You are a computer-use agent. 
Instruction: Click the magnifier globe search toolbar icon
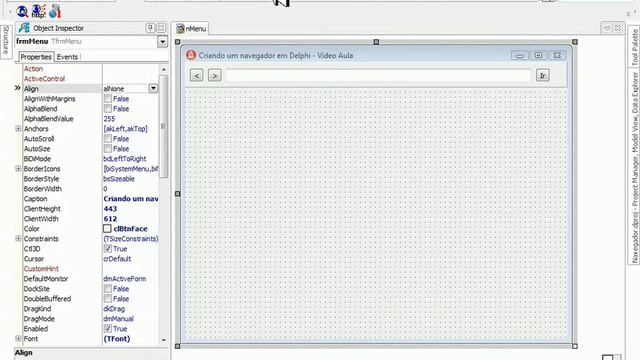[x=22, y=11]
